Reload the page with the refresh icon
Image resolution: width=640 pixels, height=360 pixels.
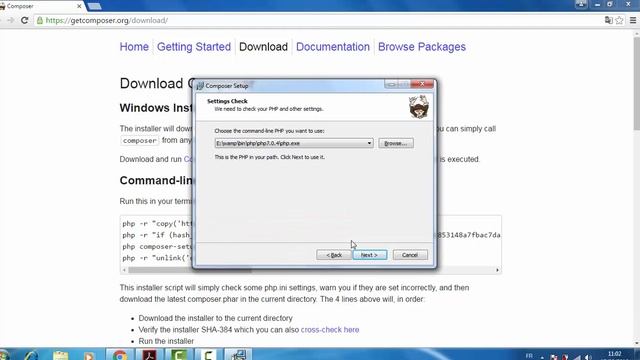[24, 20]
